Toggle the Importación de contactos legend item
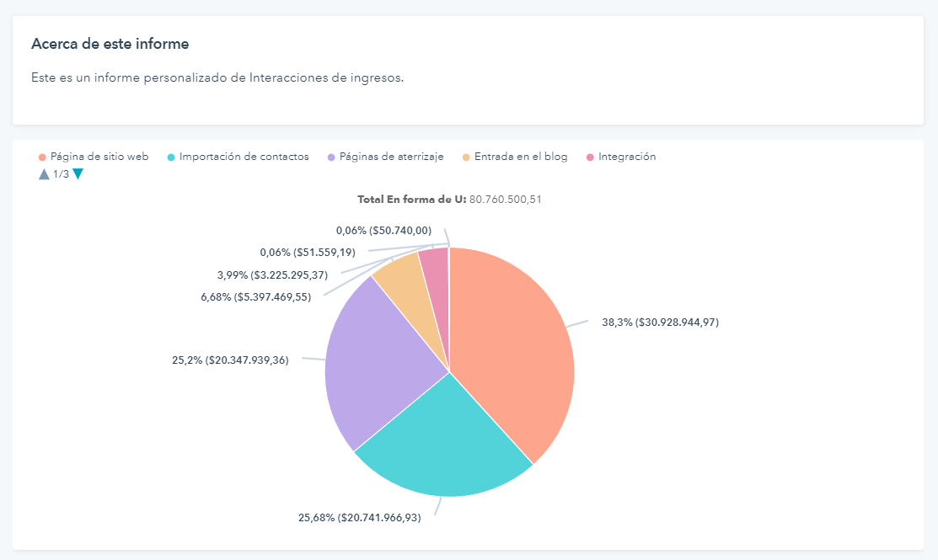Image resolution: width=938 pixels, height=560 pixels. click(239, 157)
